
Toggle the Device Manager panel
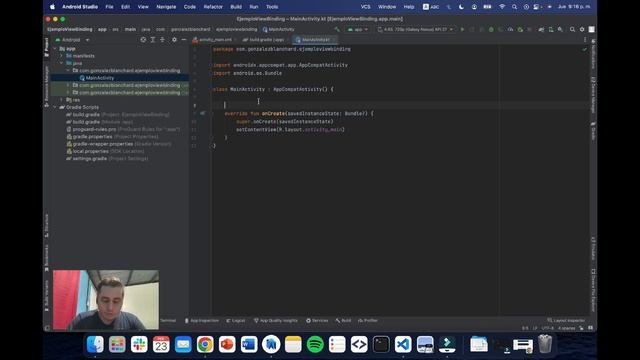(x=593, y=96)
